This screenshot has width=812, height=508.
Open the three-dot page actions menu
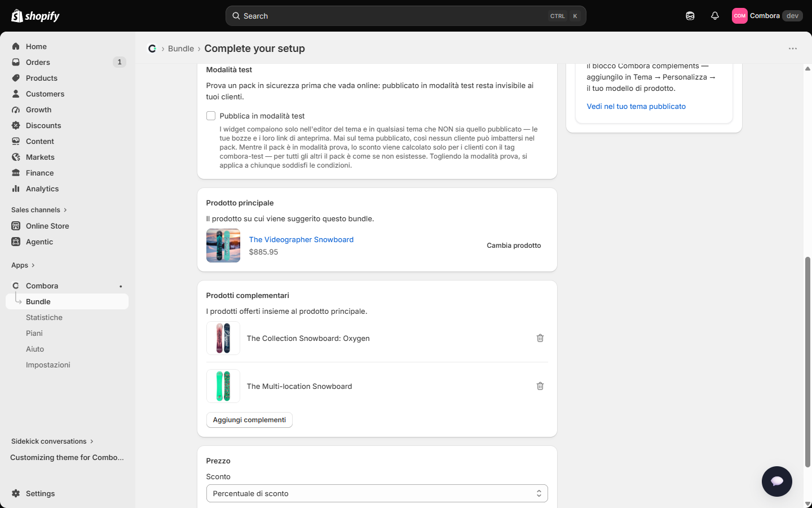793,49
